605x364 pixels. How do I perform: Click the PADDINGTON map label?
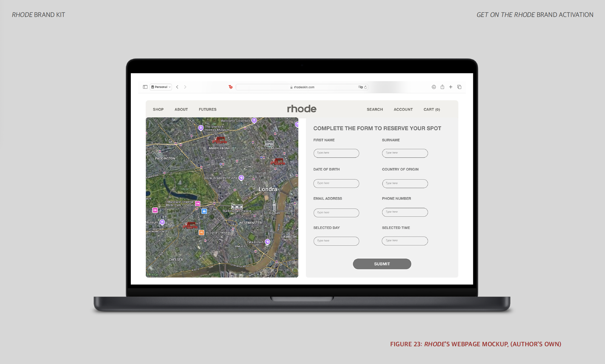pos(165,159)
